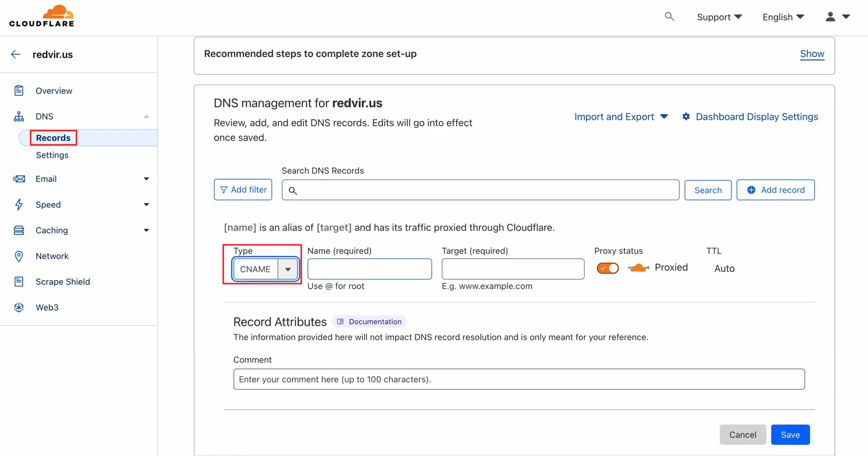The width and height of the screenshot is (868, 456).
Task: Click the Overview clipboard icon
Action: (x=19, y=91)
